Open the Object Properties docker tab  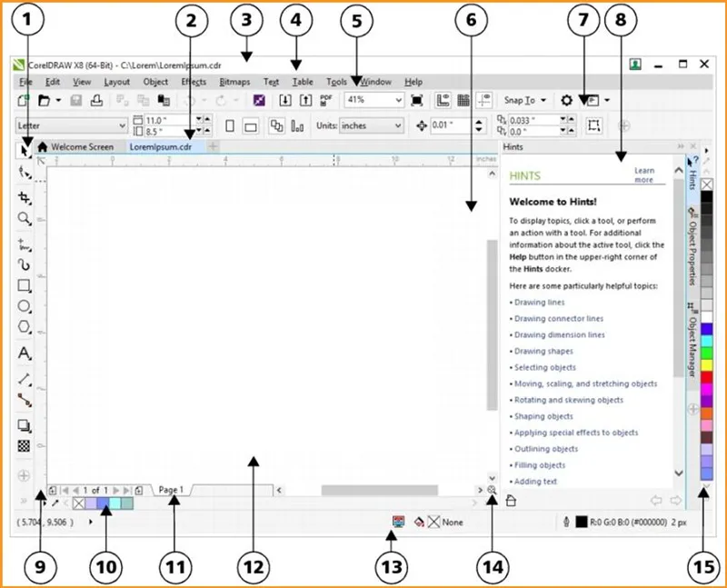[692, 247]
